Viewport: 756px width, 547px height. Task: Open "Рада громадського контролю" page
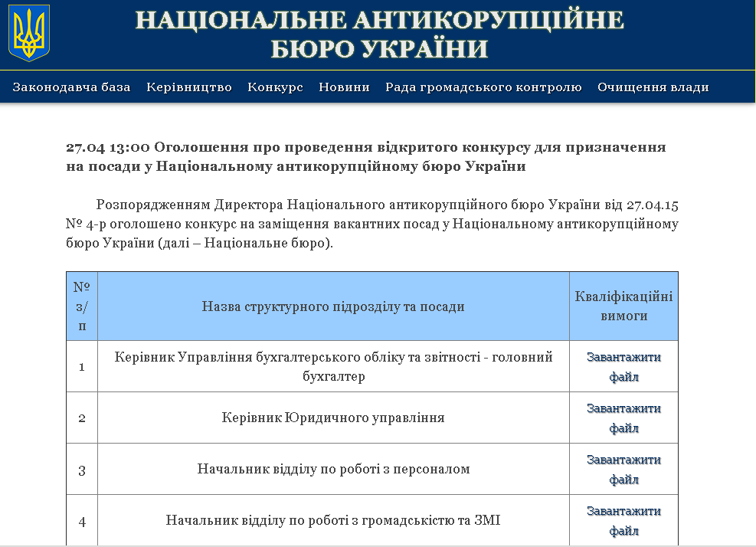point(483,87)
